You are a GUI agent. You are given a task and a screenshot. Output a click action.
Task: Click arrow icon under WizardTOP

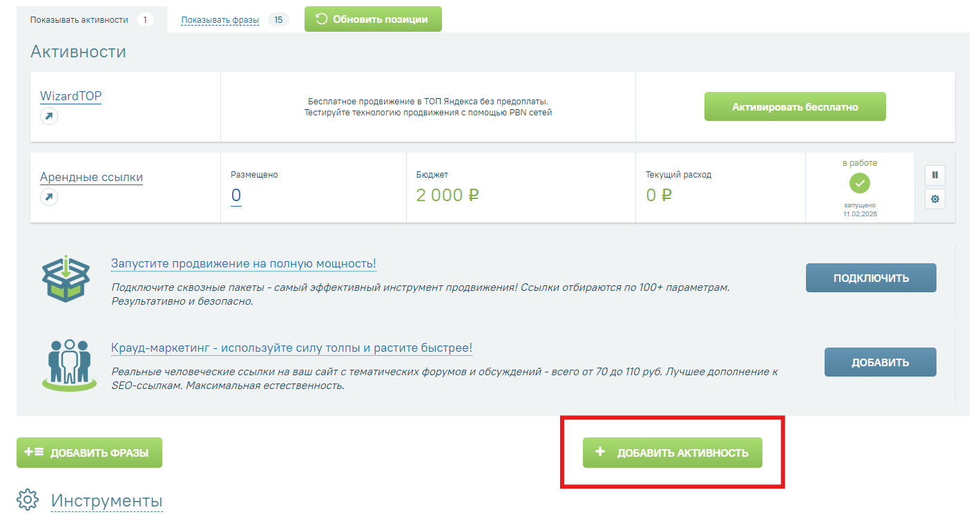click(48, 116)
